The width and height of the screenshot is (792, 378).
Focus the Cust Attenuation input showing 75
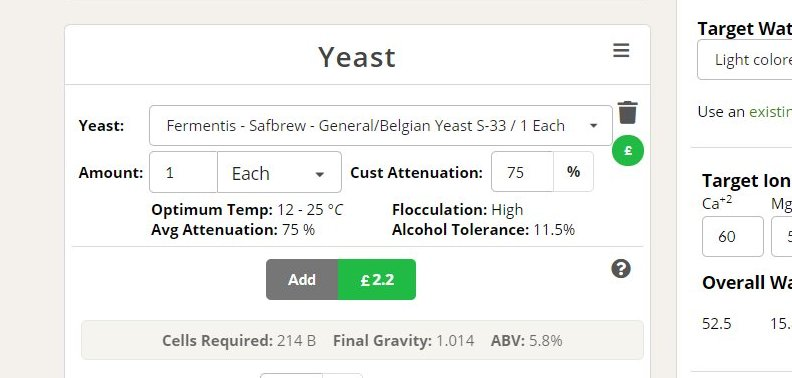522,172
